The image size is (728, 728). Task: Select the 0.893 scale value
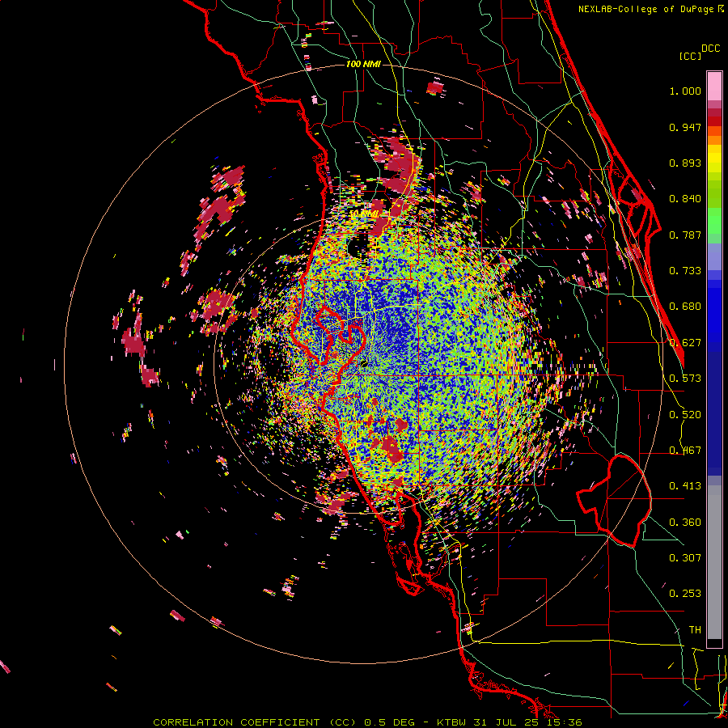coord(685,163)
